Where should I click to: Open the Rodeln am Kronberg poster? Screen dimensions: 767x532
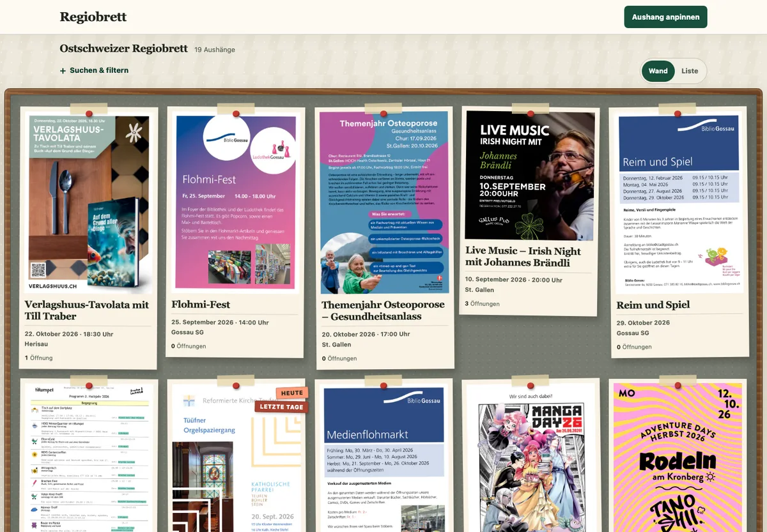[x=678, y=457]
